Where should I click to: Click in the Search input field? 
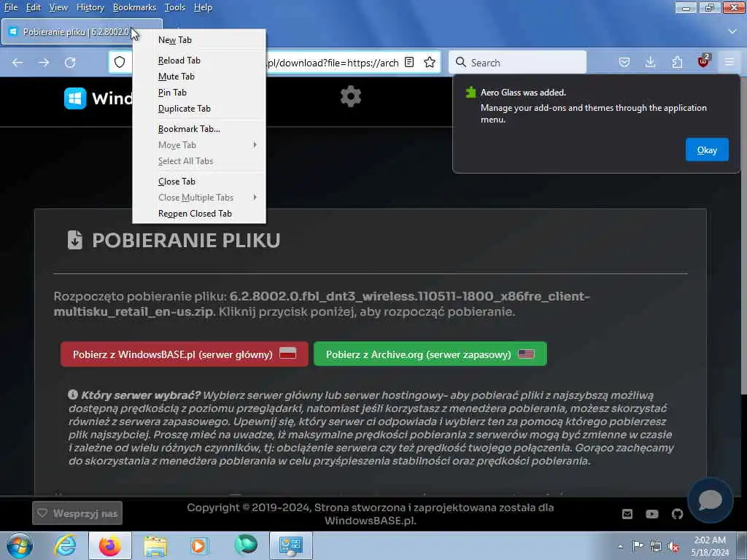(517, 63)
